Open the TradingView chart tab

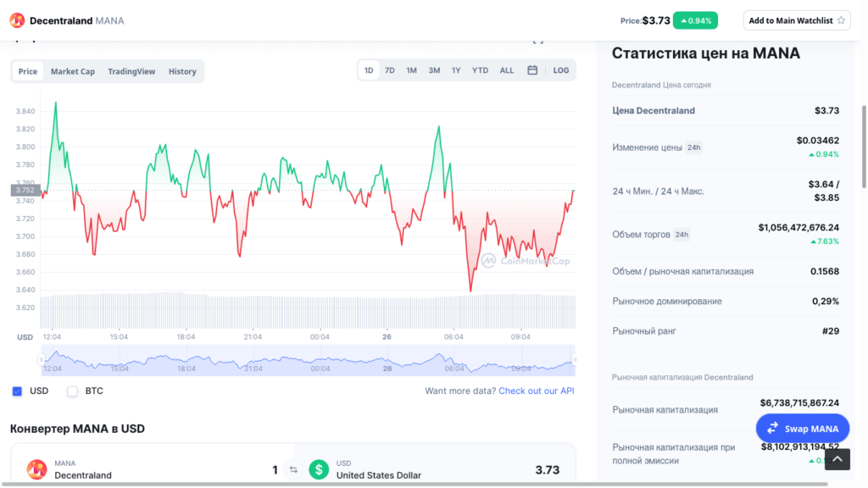click(x=131, y=71)
